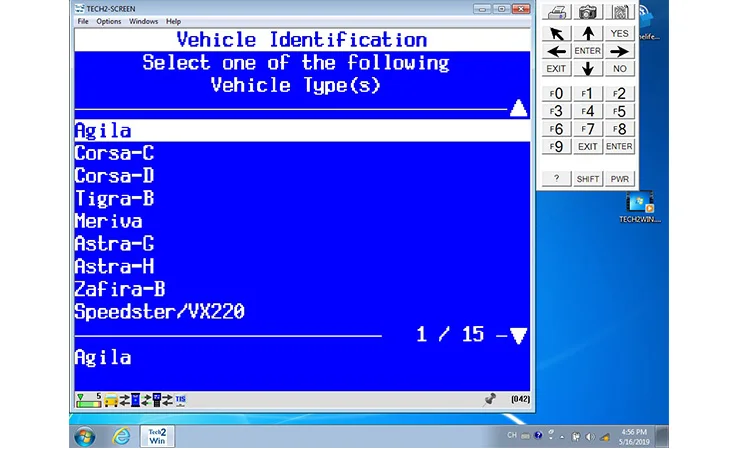
Task: Open the Options menu
Action: (x=109, y=22)
